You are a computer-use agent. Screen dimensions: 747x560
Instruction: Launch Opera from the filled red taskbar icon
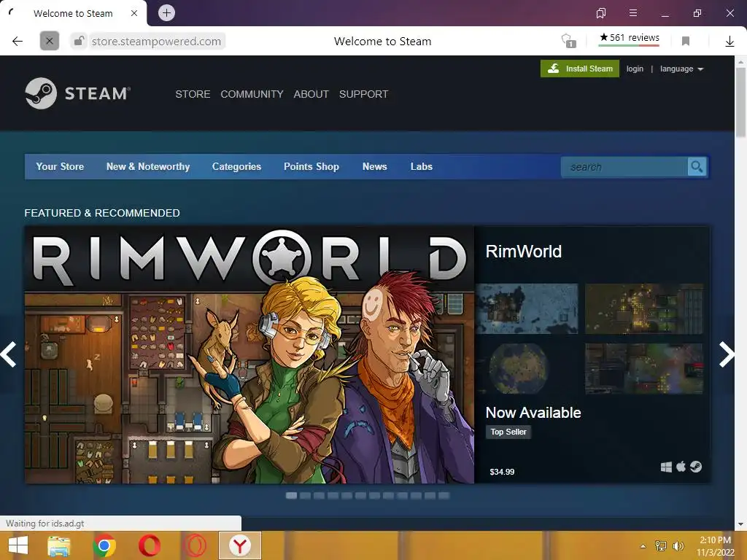[x=149, y=545]
